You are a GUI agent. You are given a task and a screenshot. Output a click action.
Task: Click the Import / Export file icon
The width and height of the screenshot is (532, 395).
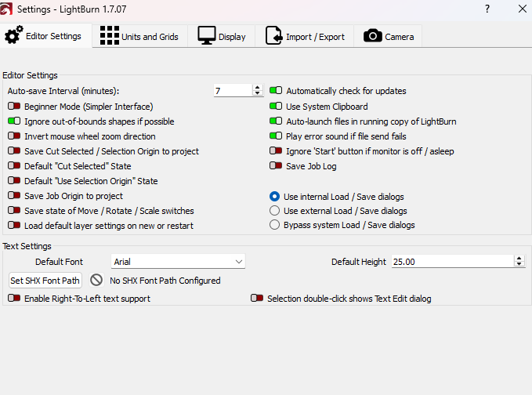[x=273, y=35]
